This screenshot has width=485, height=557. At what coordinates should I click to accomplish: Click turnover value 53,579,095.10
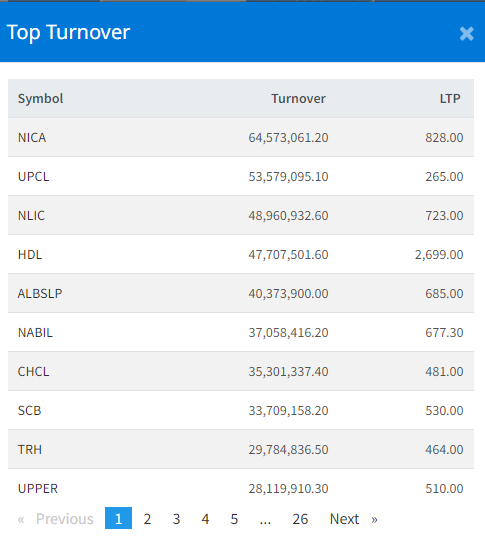[288, 177]
